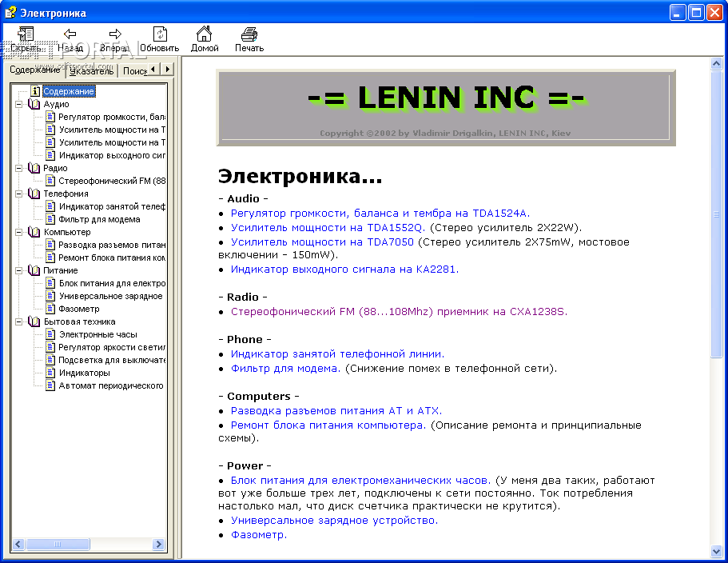728x563 pixels.
Task: Switch to the Поиск tab
Action: [134, 71]
